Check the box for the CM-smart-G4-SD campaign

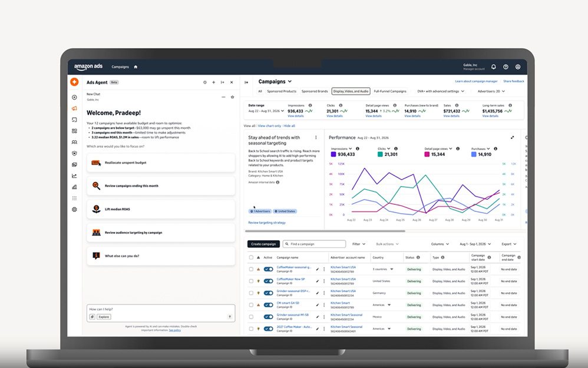pos(251,305)
